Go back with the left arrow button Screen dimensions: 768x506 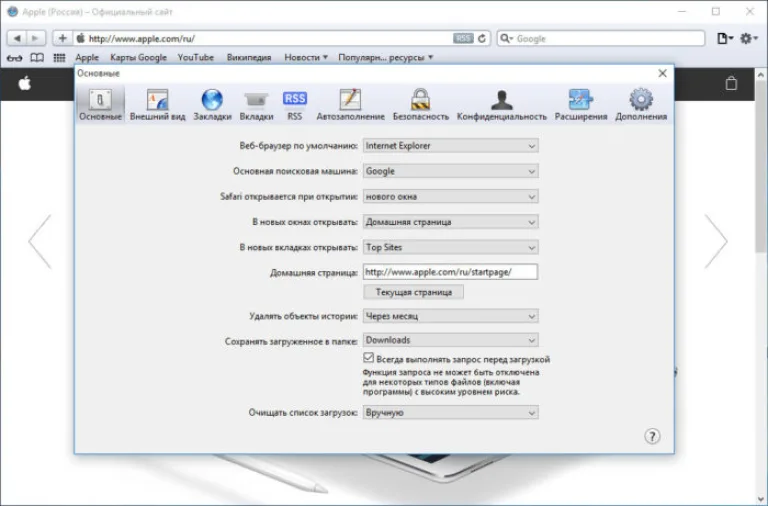(17, 38)
